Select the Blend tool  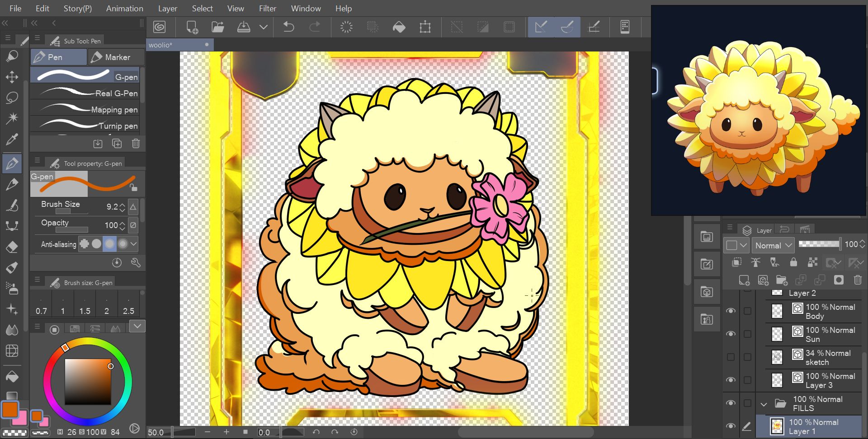click(12, 330)
